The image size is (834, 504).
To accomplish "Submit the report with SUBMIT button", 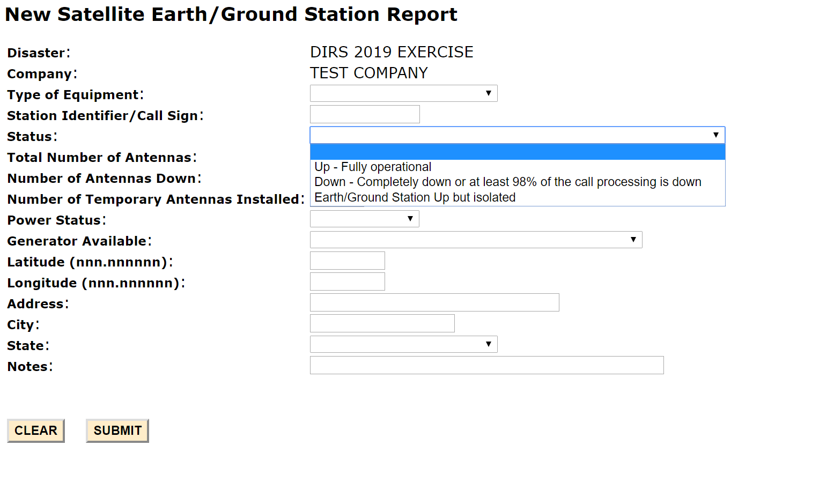I will click(x=117, y=431).
